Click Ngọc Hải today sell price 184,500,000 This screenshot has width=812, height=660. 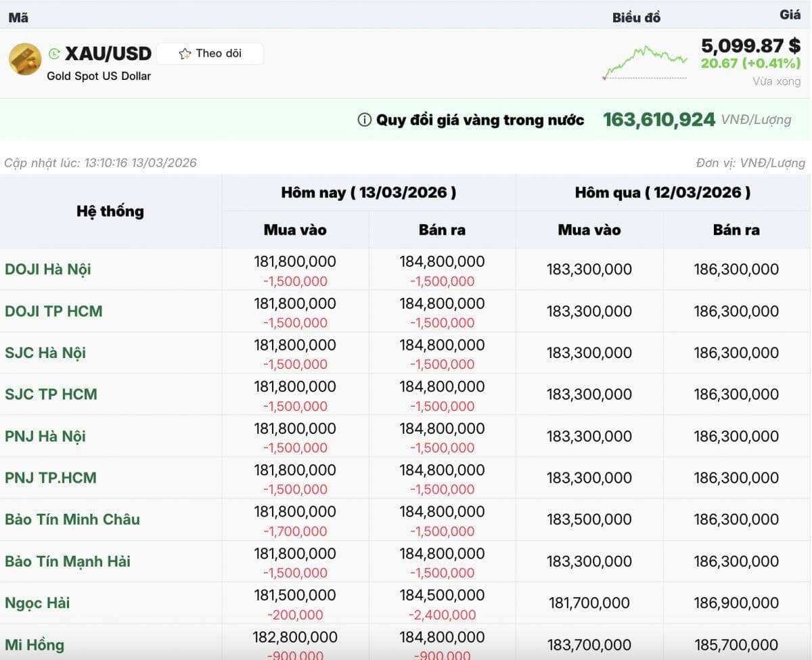point(442,595)
